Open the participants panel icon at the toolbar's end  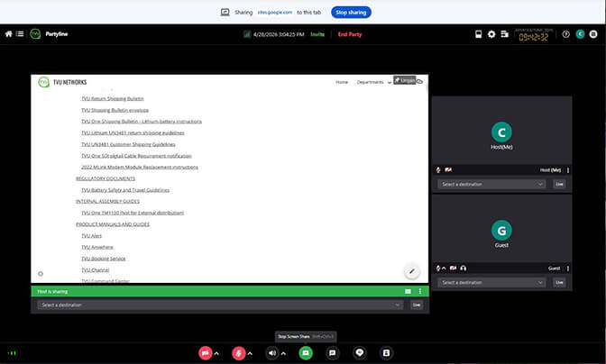click(x=386, y=353)
